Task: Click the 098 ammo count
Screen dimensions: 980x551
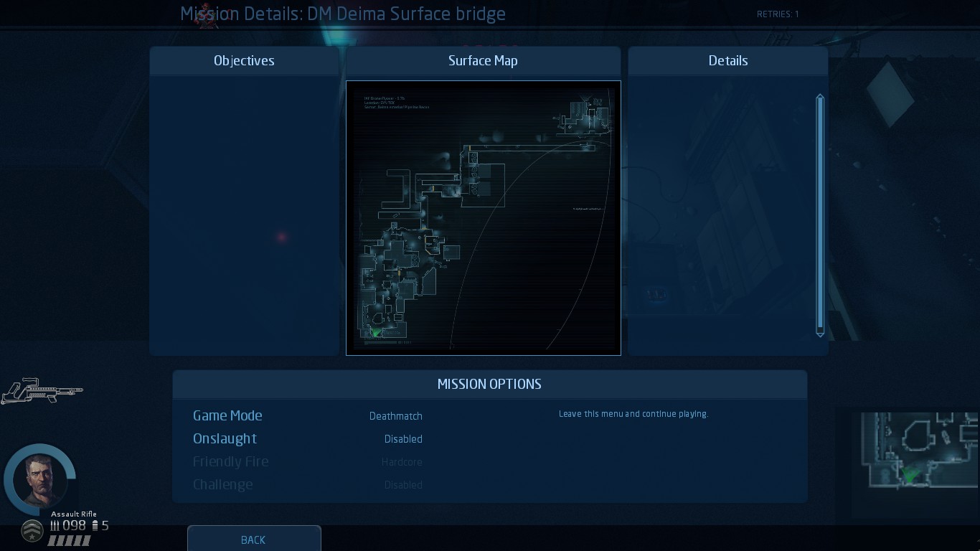Action: [x=74, y=526]
